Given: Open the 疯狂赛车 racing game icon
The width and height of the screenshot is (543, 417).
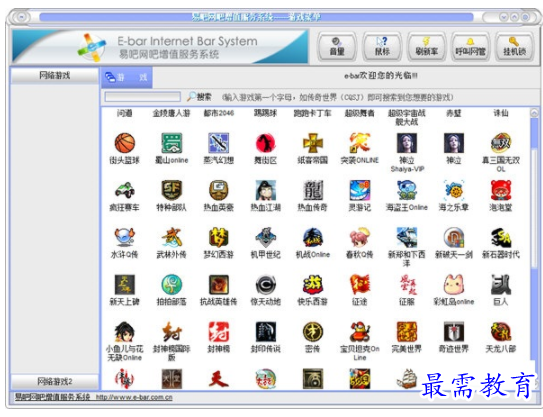Looking at the screenshot, I should (x=125, y=190).
